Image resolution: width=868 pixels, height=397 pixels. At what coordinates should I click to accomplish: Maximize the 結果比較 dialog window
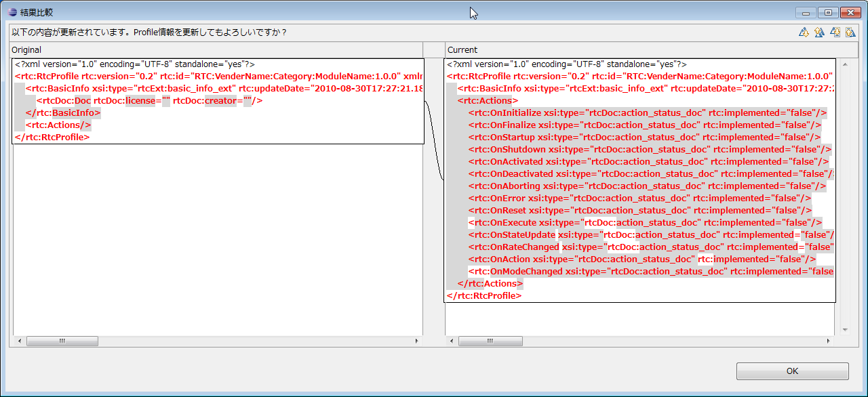pos(827,12)
